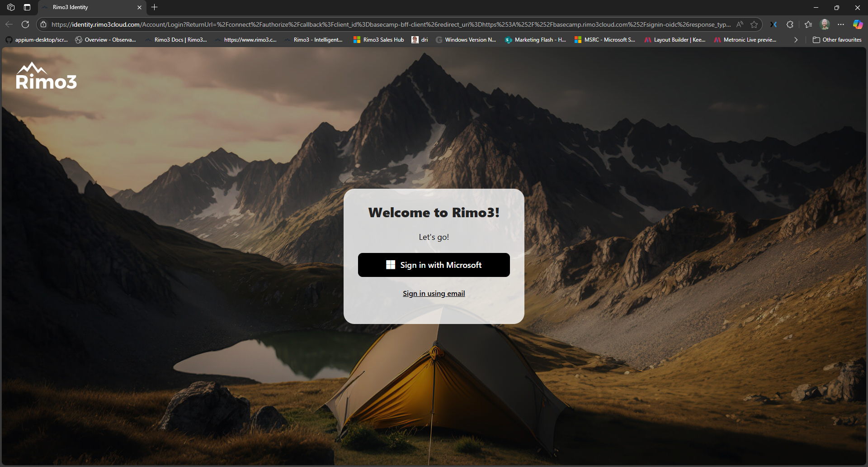Screen dimensions: 868x467
Task: Click the user profile avatar
Action: point(825,24)
